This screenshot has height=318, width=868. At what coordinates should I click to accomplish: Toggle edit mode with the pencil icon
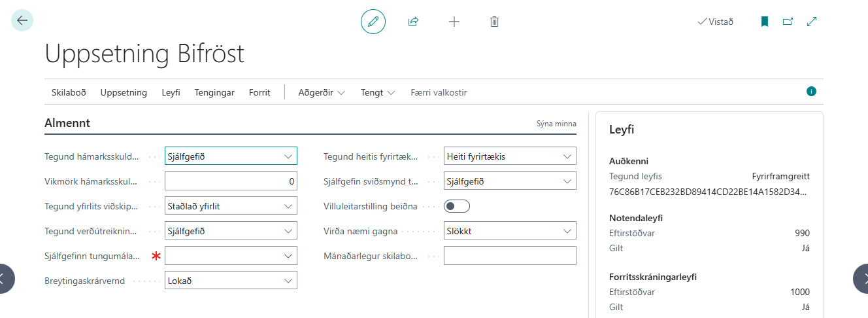click(373, 22)
